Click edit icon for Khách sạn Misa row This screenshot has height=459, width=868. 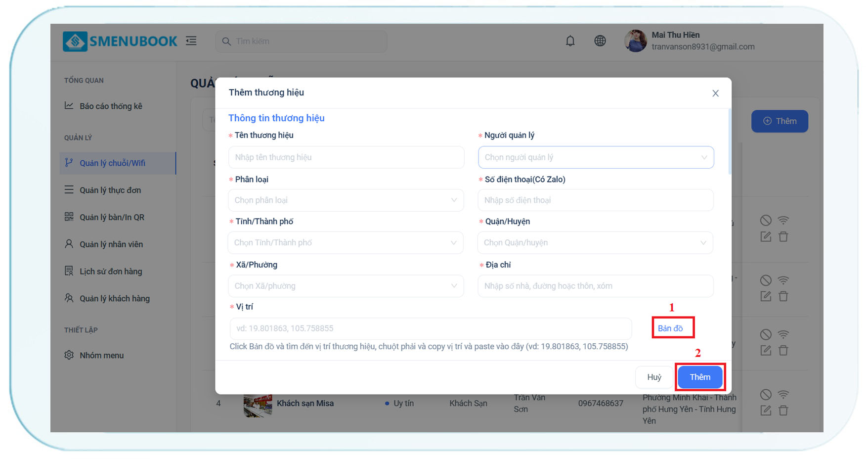(766, 410)
